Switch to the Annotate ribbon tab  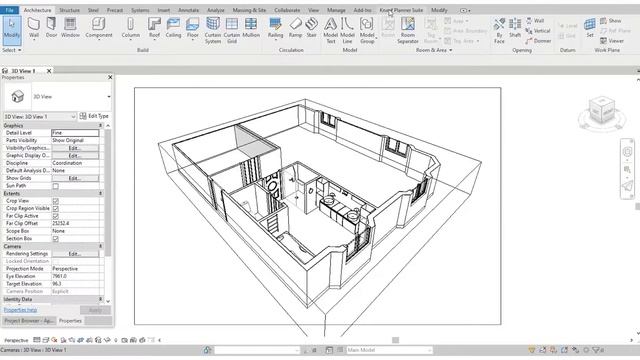click(x=189, y=10)
